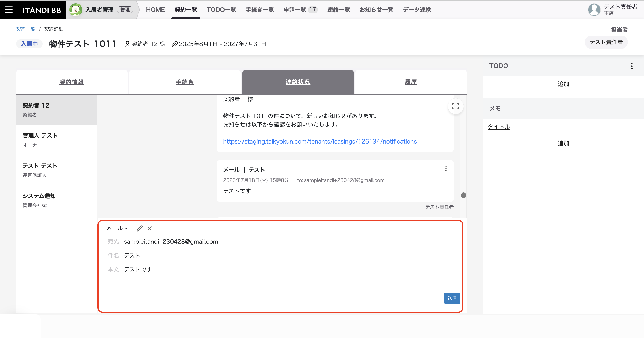Click the person icon beside 契約者 12 様
644x338 pixels.
click(127, 44)
